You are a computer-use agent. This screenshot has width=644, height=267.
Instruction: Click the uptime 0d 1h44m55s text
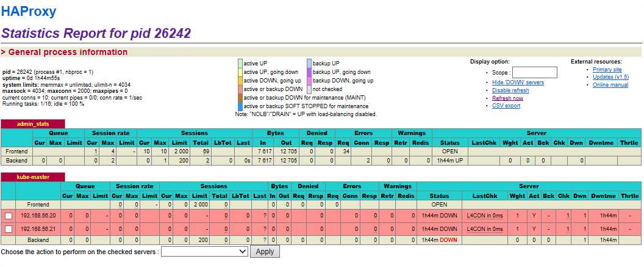31,78
